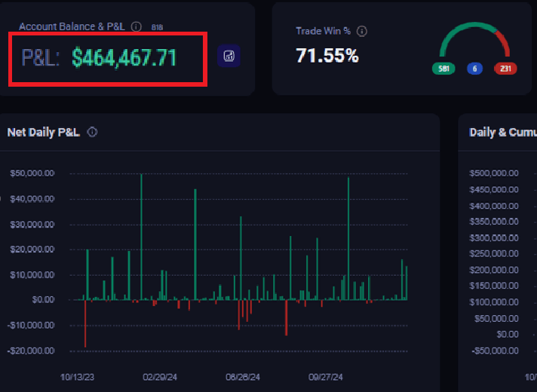
Task: Click the 10/13/23 date label on the x-axis
Action: click(x=75, y=376)
